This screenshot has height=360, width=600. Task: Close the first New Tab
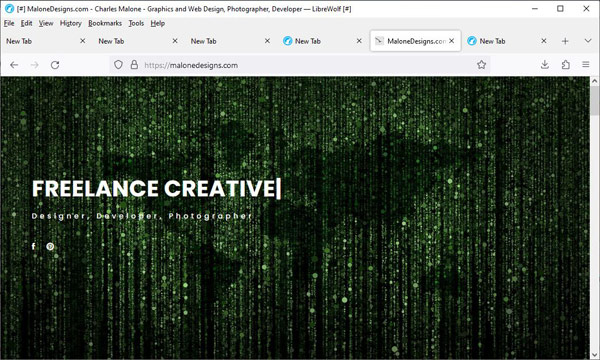coord(82,41)
